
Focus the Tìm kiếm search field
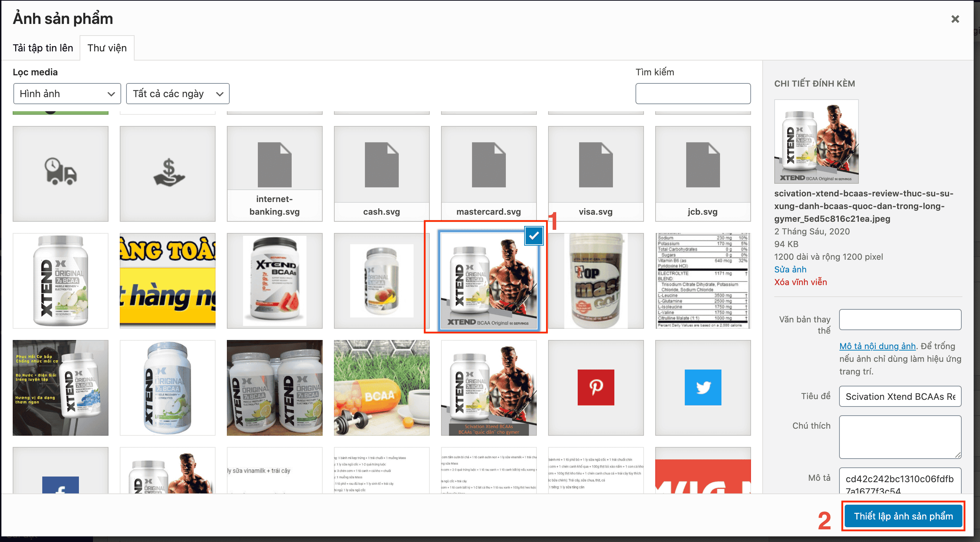coord(693,94)
